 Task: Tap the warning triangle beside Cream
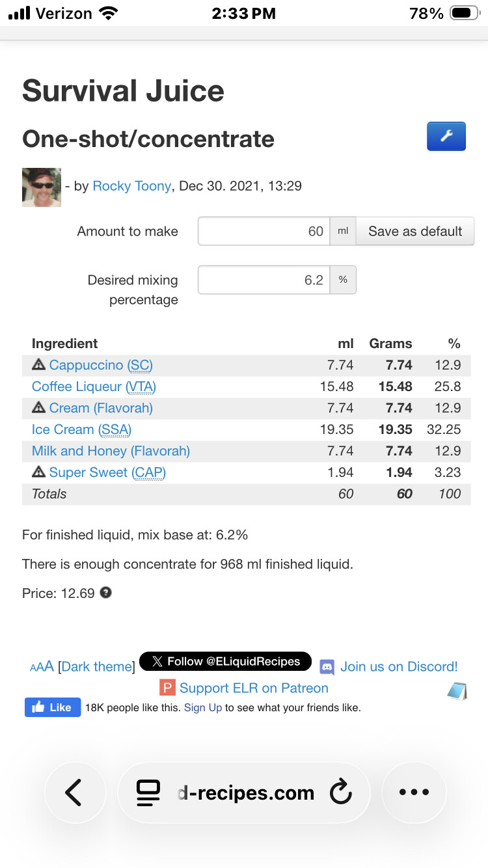tap(39, 408)
